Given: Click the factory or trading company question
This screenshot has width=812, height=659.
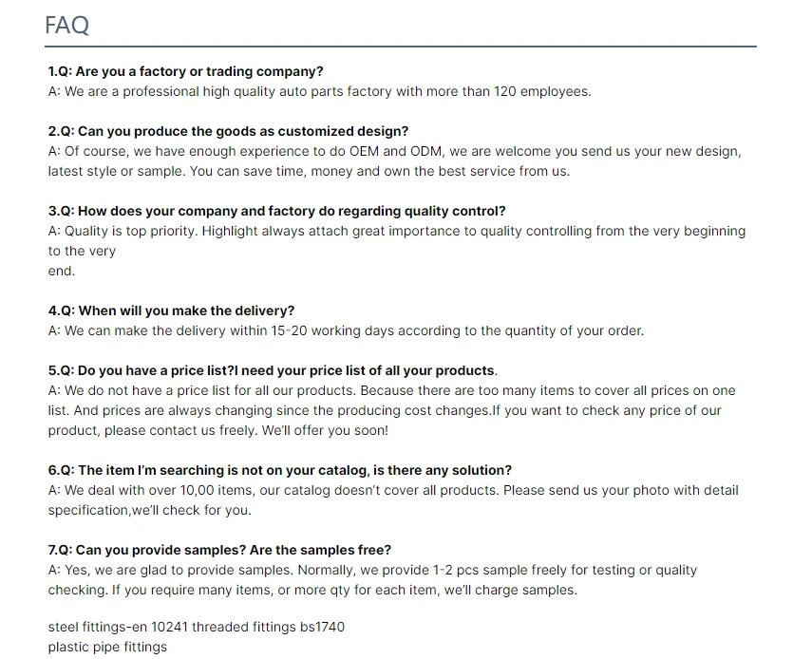Looking at the screenshot, I should (186, 71).
